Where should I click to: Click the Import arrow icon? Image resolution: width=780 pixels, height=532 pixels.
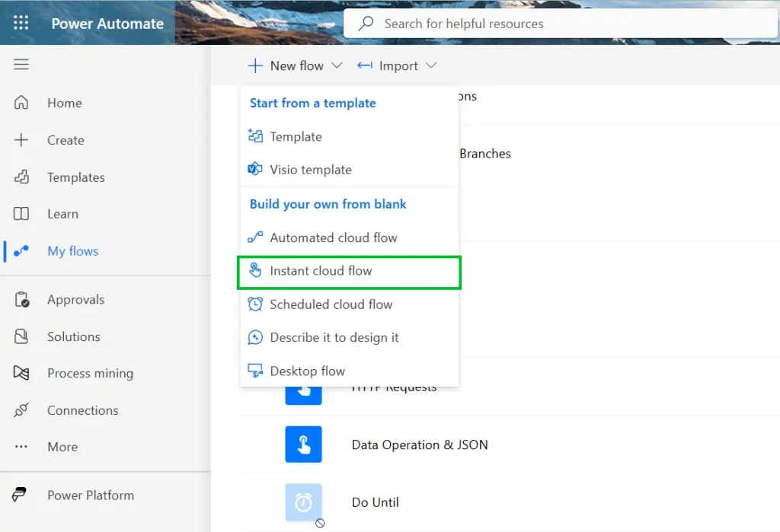[x=365, y=65]
